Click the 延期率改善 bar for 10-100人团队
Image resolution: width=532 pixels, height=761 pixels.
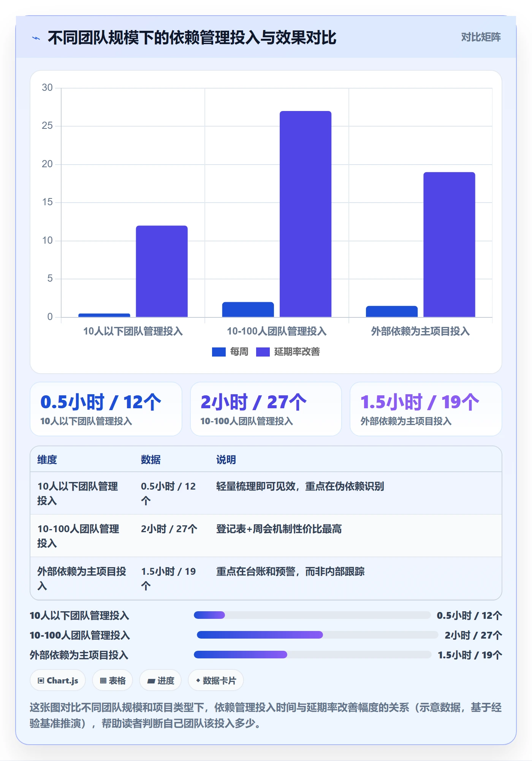click(x=306, y=214)
